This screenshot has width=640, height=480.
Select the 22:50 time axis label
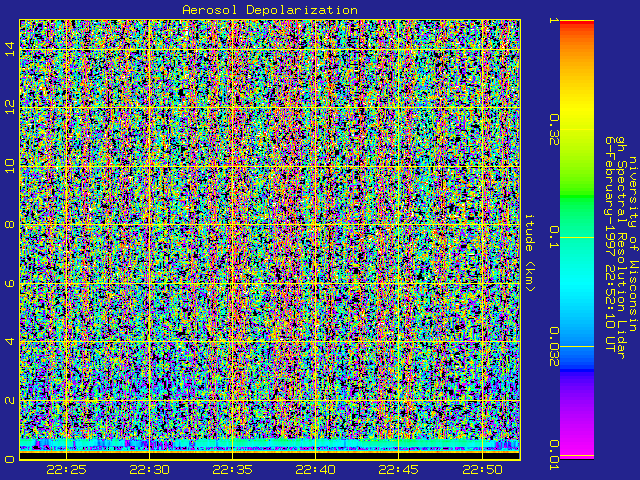482,470
